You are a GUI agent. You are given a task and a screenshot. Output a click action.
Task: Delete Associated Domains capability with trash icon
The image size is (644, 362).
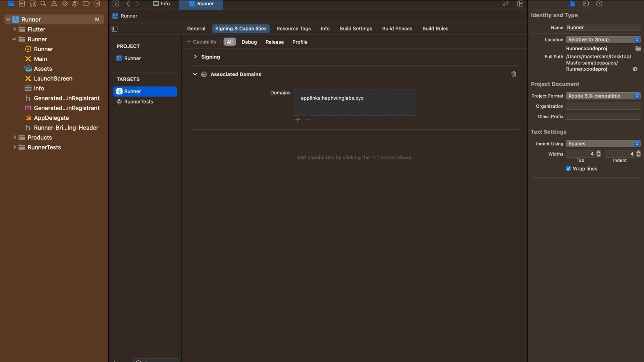click(x=514, y=74)
